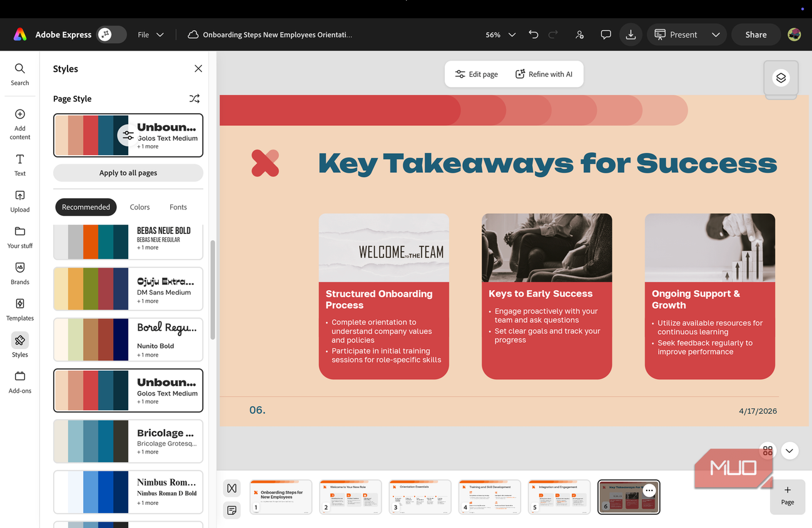Click the Edit page button
Image resolution: width=812 pixels, height=528 pixels.
coord(477,74)
